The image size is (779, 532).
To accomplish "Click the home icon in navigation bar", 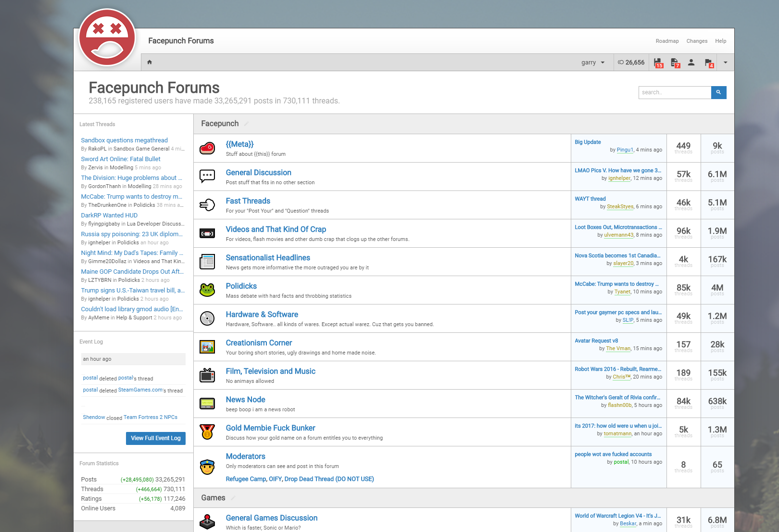I will [x=150, y=62].
